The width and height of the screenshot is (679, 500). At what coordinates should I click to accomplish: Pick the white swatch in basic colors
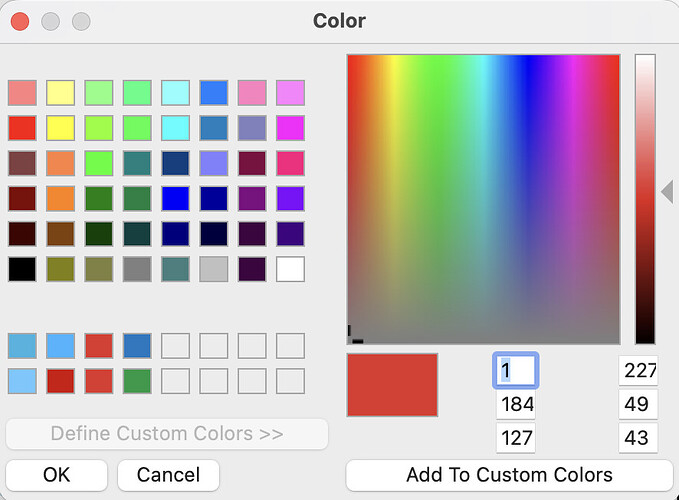(x=290, y=269)
